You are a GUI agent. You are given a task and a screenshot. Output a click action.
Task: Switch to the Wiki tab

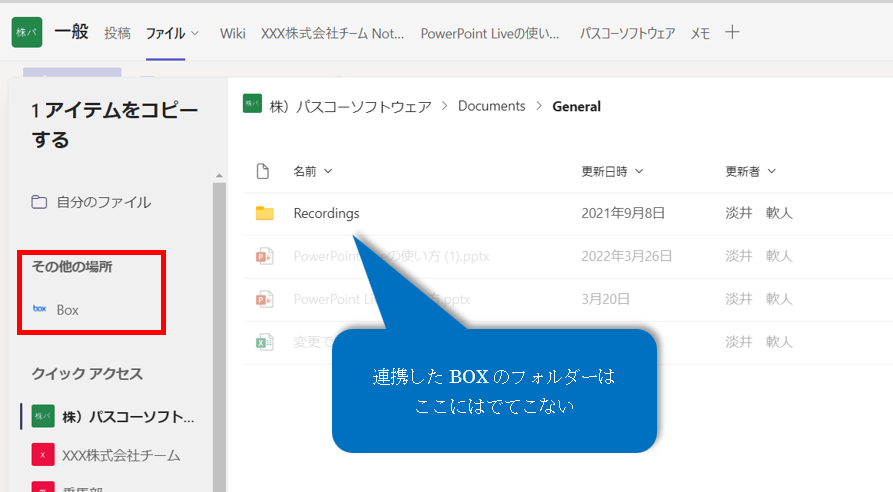[x=233, y=33]
